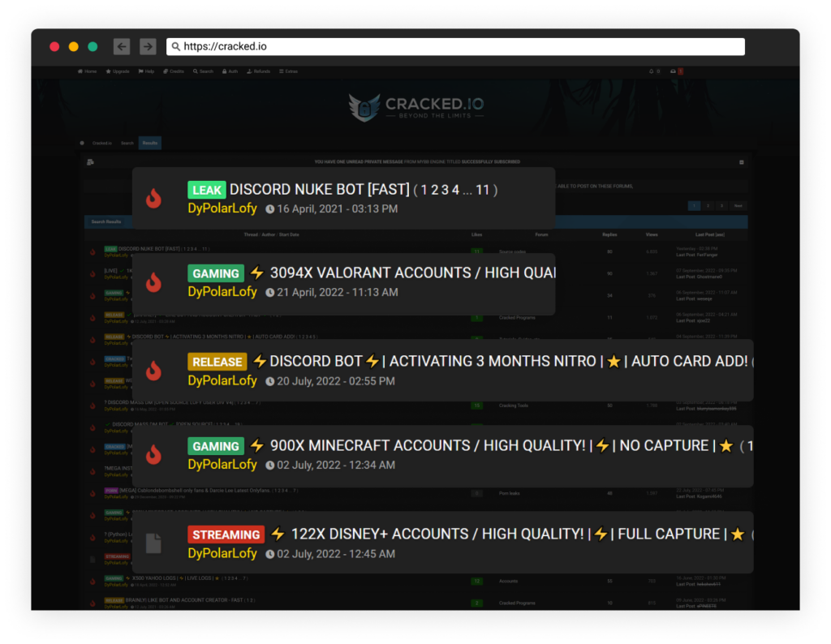
Task: Click the STREAMING tag on Disney+ thread
Action: (226, 535)
